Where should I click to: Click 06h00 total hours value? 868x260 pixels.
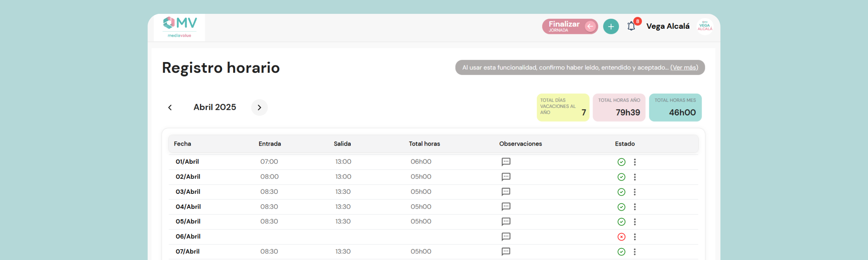[421, 162]
